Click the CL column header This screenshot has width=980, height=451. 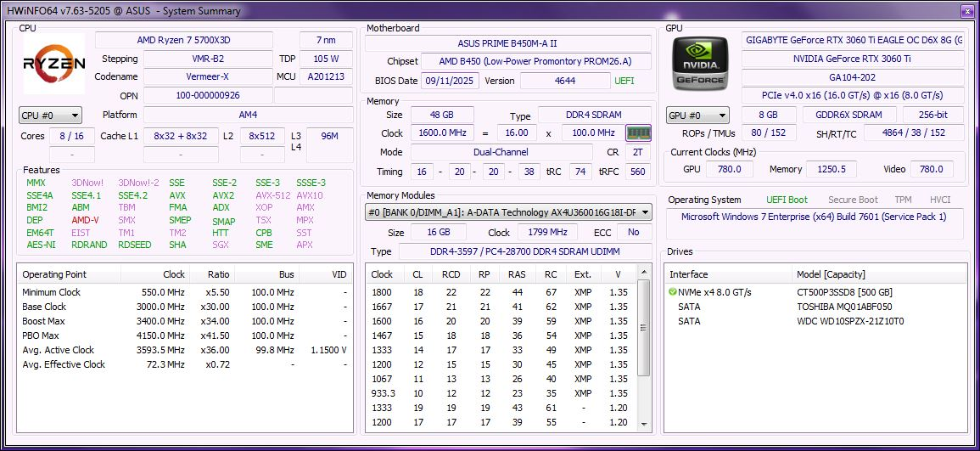point(417,274)
